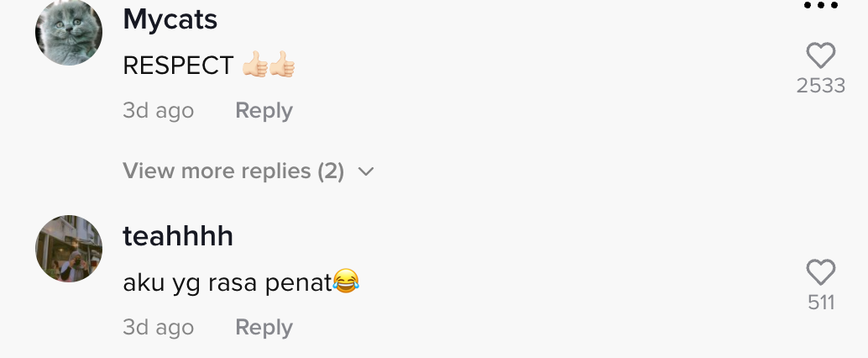View teahhhh's profile picture

click(x=69, y=249)
